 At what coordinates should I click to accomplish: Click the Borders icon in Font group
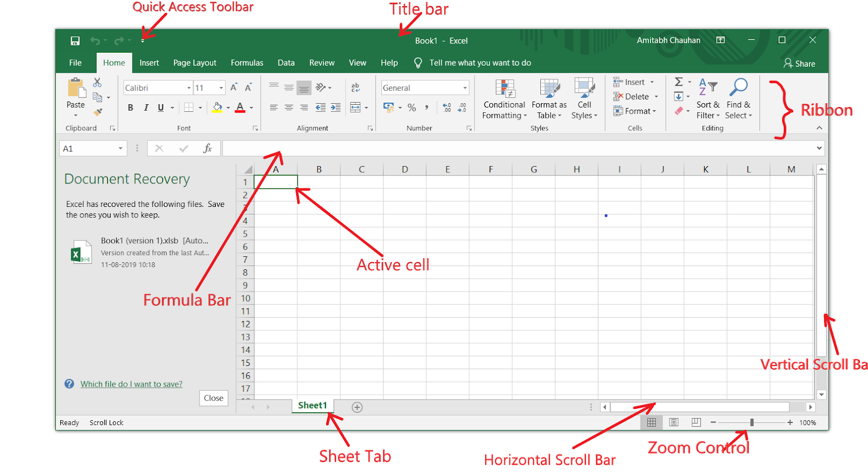188,108
